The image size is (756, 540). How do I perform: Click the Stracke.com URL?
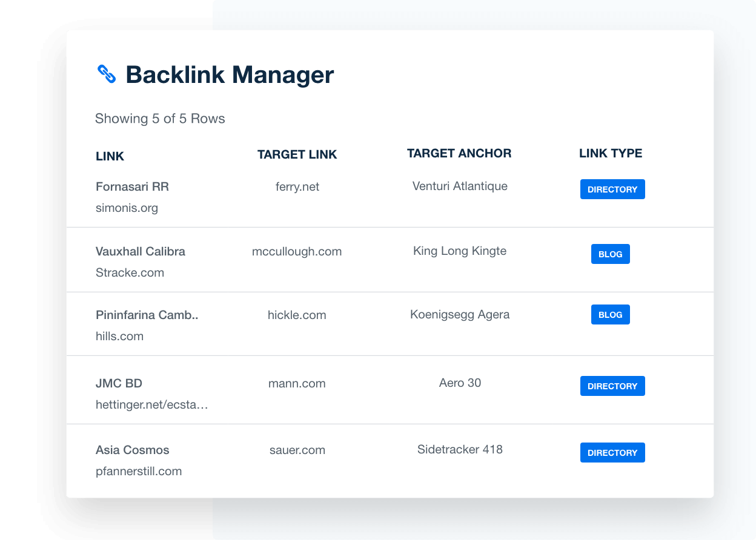pos(130,272)
